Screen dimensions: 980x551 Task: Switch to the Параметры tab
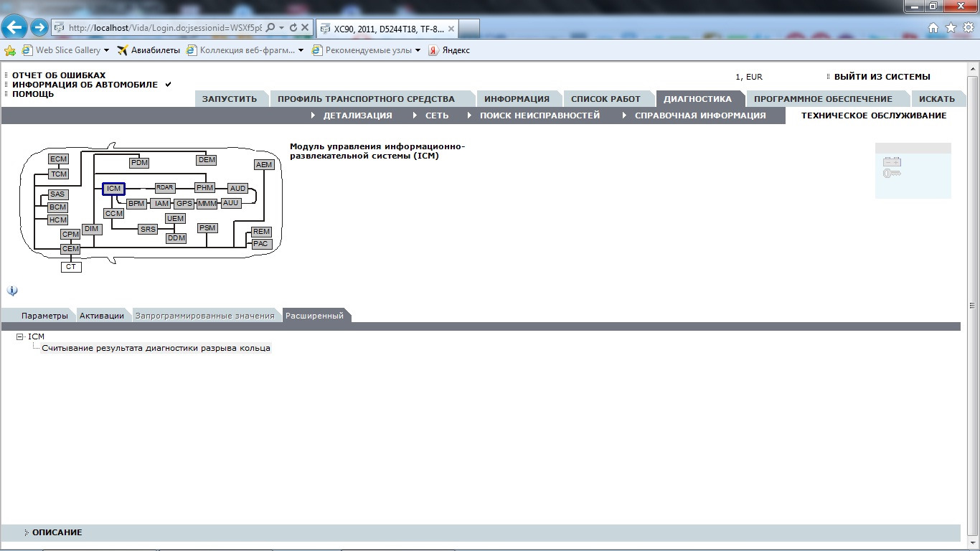(x=44, y=316)
